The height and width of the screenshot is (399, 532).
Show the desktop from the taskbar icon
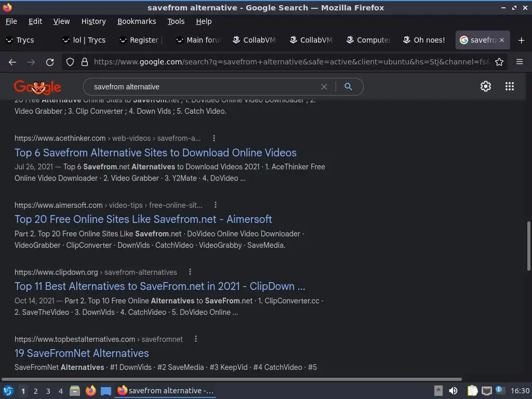click(x=106, y=391)
